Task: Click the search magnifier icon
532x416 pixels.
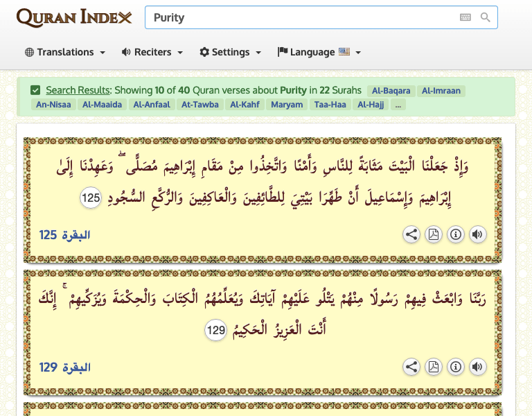Action: point(486,17)
